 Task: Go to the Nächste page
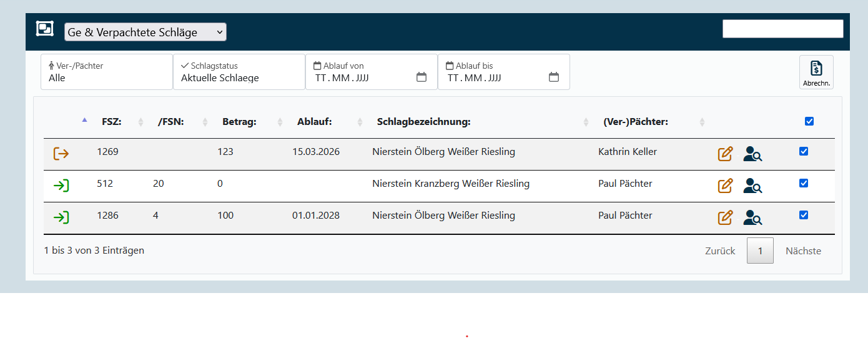803,251
